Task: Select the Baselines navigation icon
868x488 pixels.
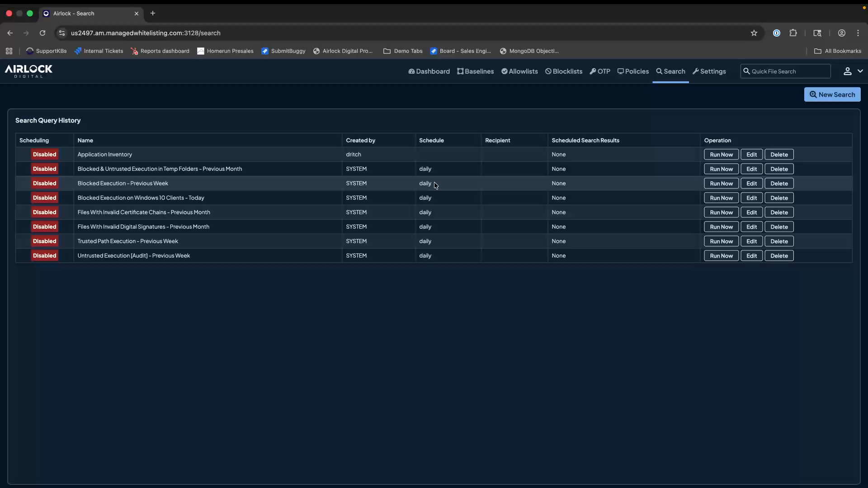Action: click(x=475, y=71)
